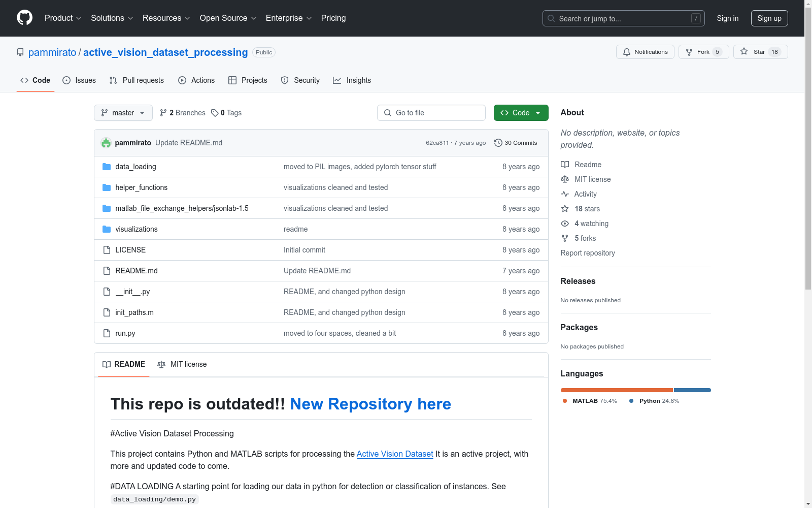Open the Enterprise dropdown
This screenshot has height=508, width=812.
[289, 18]
